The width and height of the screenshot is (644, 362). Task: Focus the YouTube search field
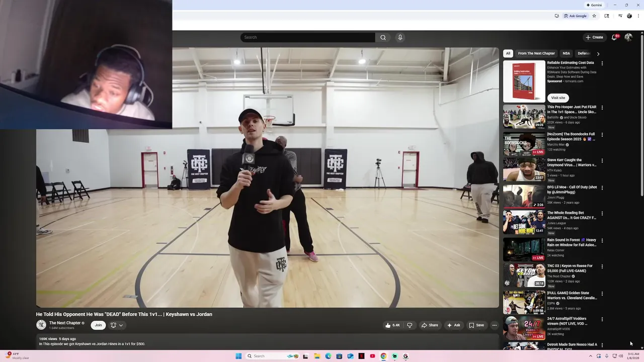[307, 37]
